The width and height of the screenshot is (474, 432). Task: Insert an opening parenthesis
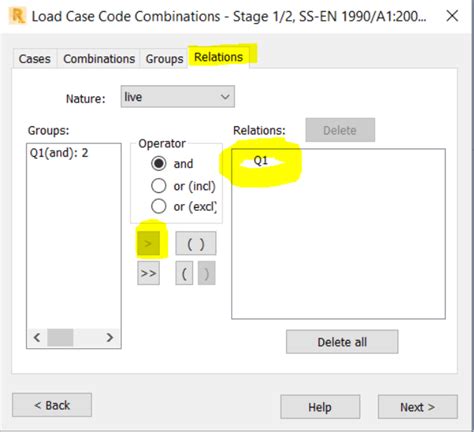tap(184, 273)
